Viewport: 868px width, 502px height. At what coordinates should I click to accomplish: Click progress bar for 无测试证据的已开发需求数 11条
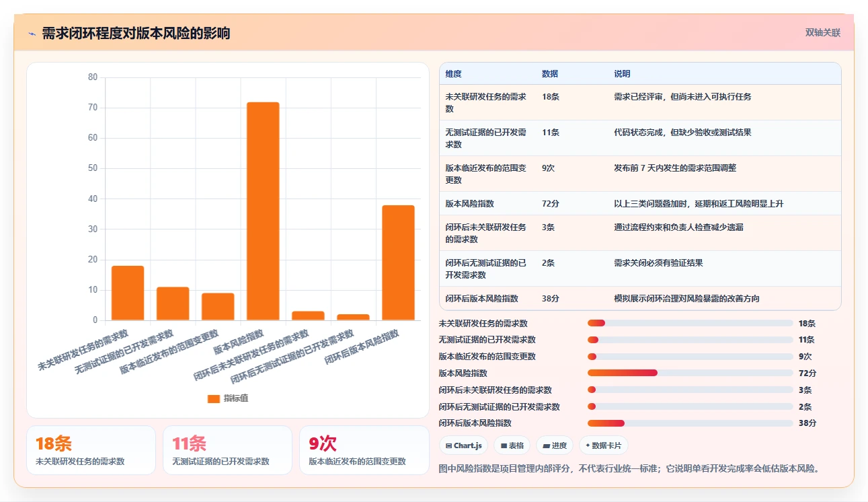691,340
